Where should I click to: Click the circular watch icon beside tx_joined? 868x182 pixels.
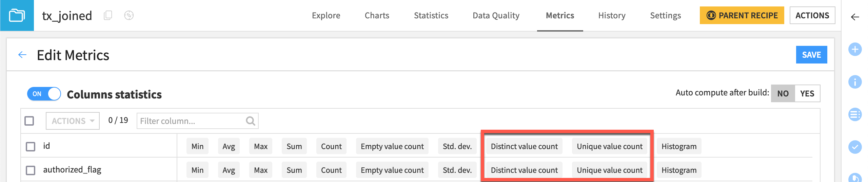[129, 15]
